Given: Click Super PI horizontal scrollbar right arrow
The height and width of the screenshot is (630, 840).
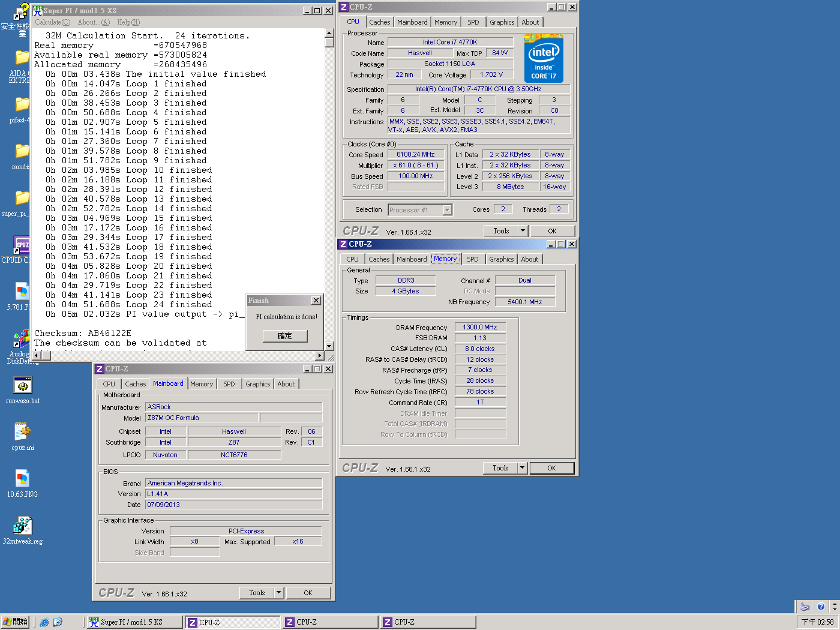Looking at the screenshot, I should click(319, 356).
